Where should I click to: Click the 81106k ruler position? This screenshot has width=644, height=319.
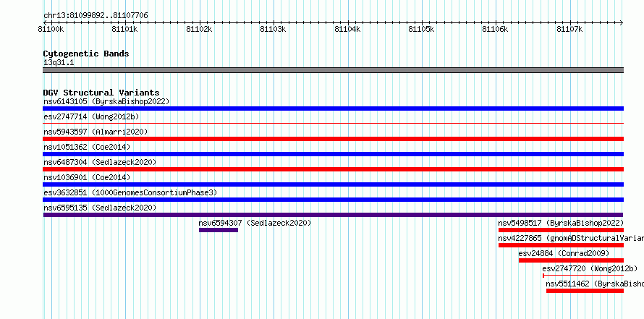click(x=496, y=29)
